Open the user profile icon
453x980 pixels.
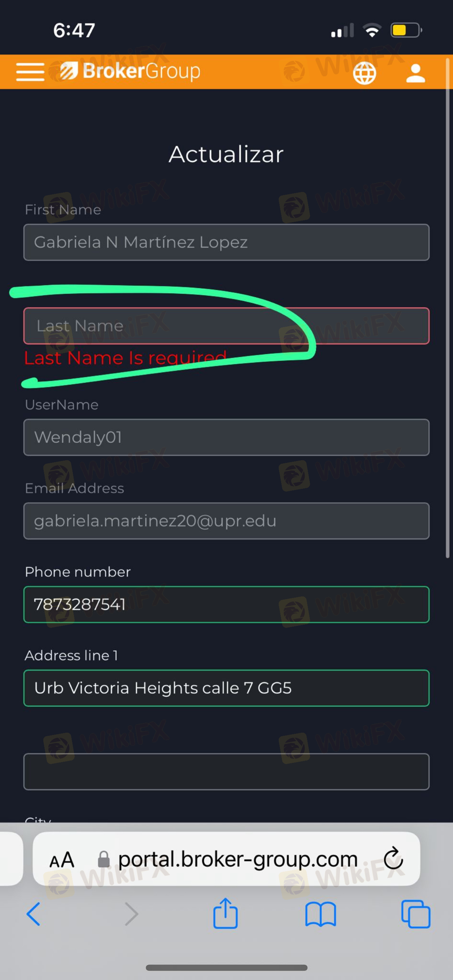pyautogui.click(x=415, y=73)
